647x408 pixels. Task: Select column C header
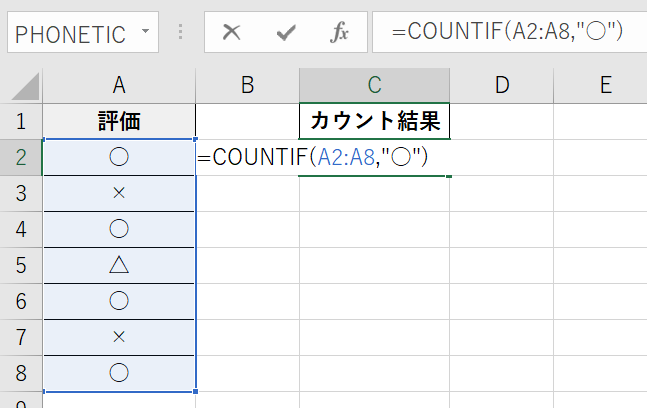374,86
